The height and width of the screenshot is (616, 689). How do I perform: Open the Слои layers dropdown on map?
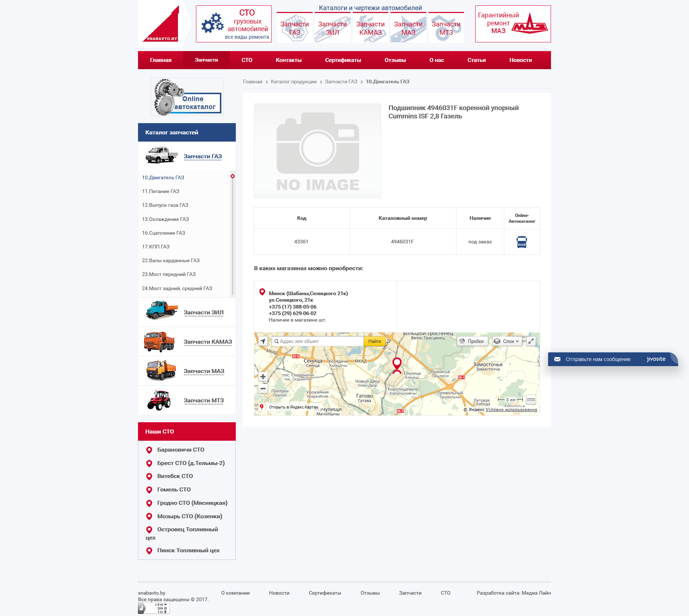507,341
